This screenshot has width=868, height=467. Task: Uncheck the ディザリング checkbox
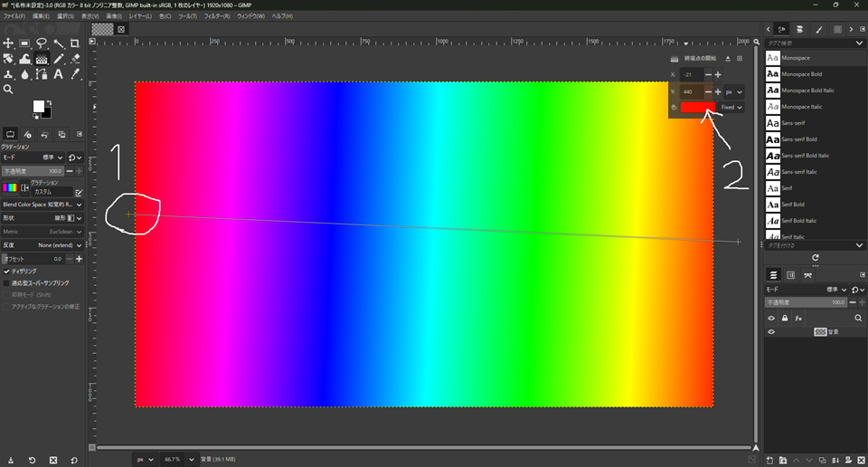pos(7,271)
